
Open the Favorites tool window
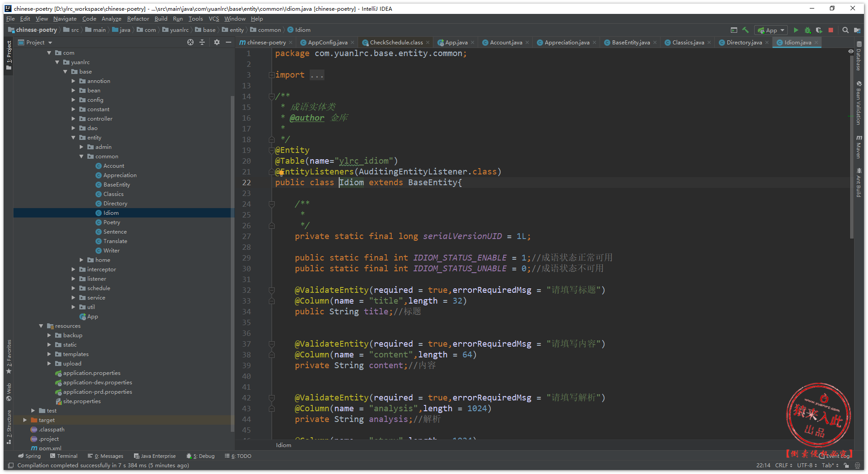tap(9, 357)
